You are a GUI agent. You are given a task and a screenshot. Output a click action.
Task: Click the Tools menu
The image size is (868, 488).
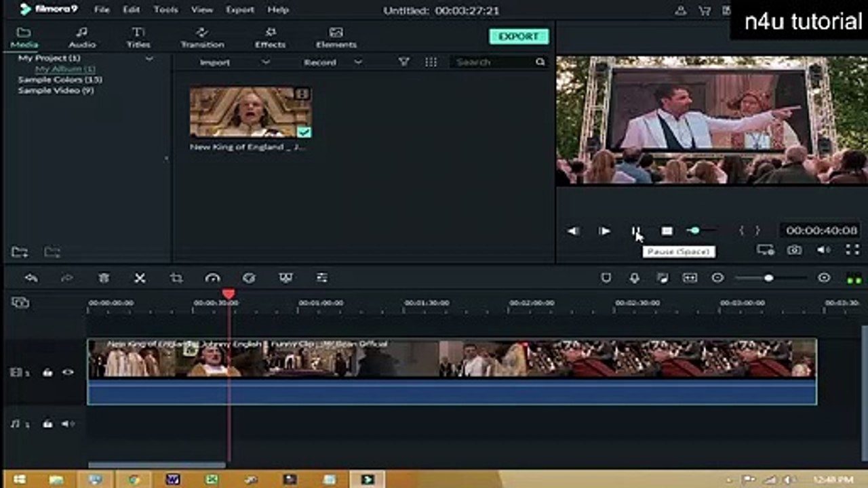tap(165, 10)
